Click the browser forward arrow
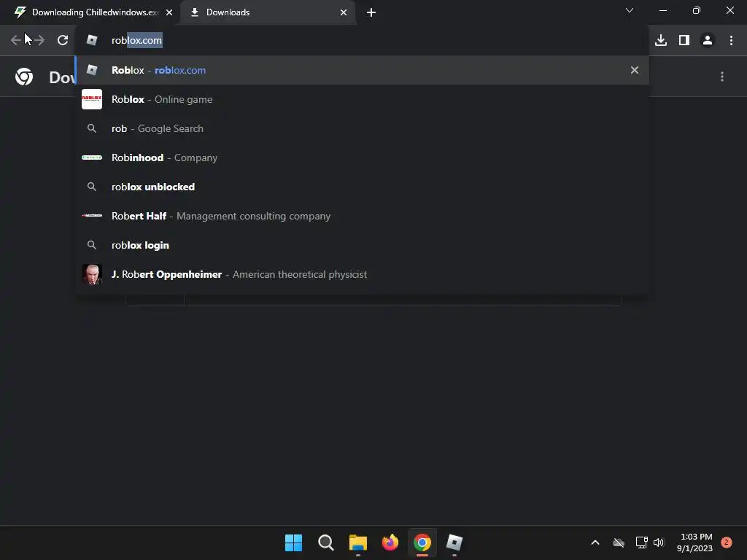This screenshot has width=747, height=560. [x=39, y=40]
